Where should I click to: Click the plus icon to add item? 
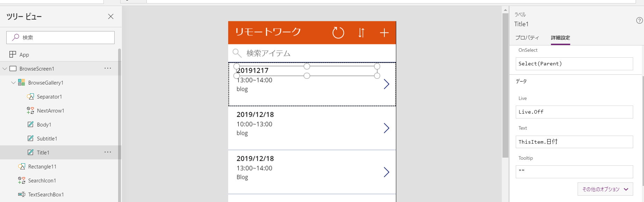pyautogui.click(x=384, y=33)
